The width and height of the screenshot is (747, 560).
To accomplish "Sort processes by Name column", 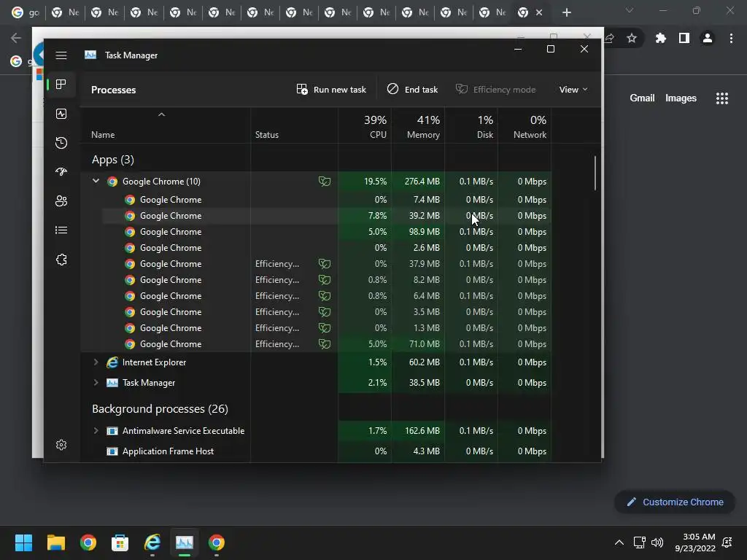I will (166, 126).
